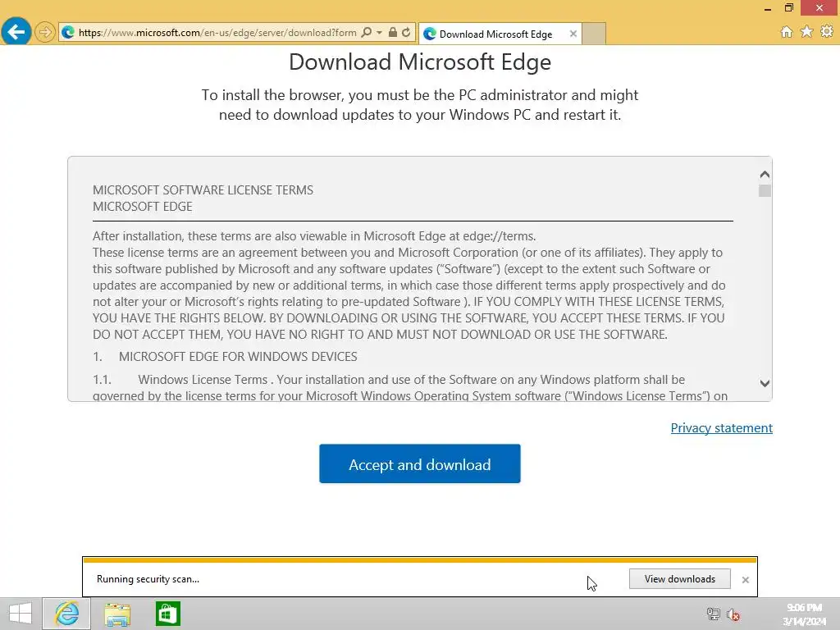
Task: Click the Download Microsoft Edge heading
Action: click(x=419, y=62)
